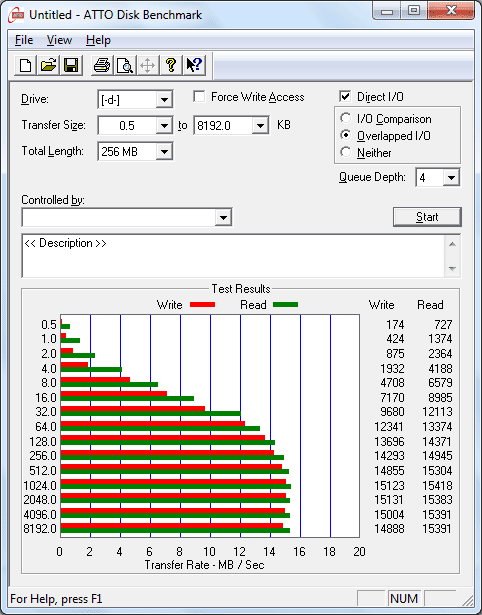This screenshot has height=615, width=482.
Task: Click the write value 4708
Action: 392,382
